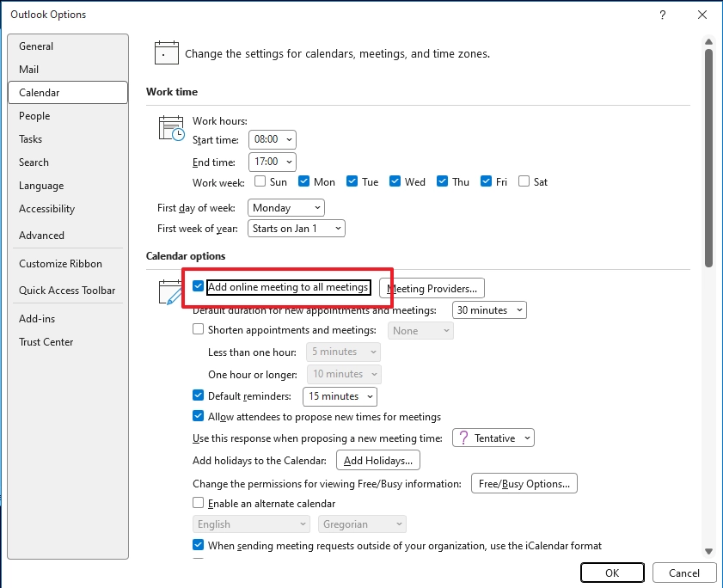This screenshot has width=723, height=588.
Task: Open the Default reminders 15 minutes dropdown
Action: tap(340, 396)
